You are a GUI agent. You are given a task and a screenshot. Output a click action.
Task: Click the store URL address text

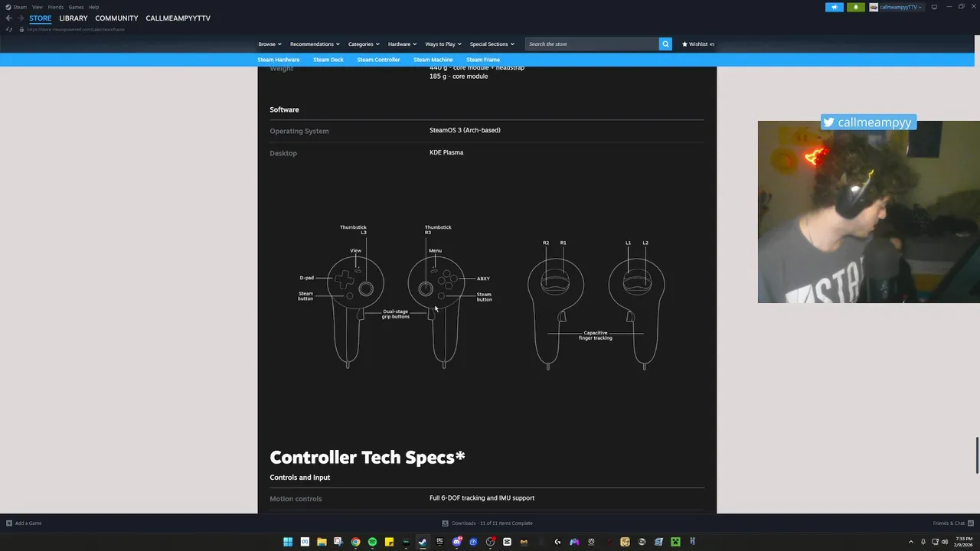coord(76,29)
